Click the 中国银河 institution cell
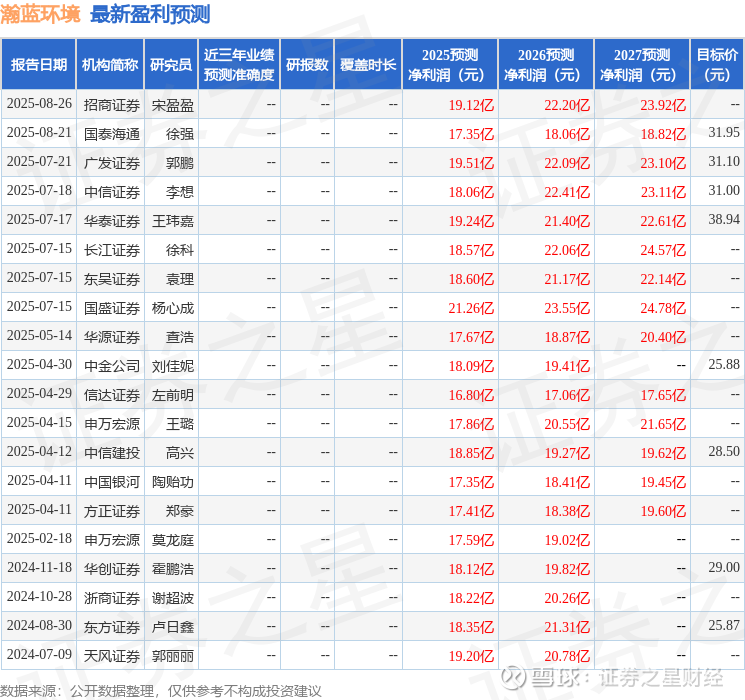 112,481
